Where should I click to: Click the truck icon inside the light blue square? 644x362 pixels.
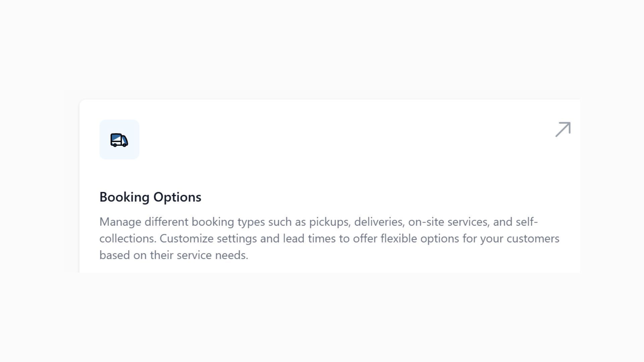[x=119, y=140]
